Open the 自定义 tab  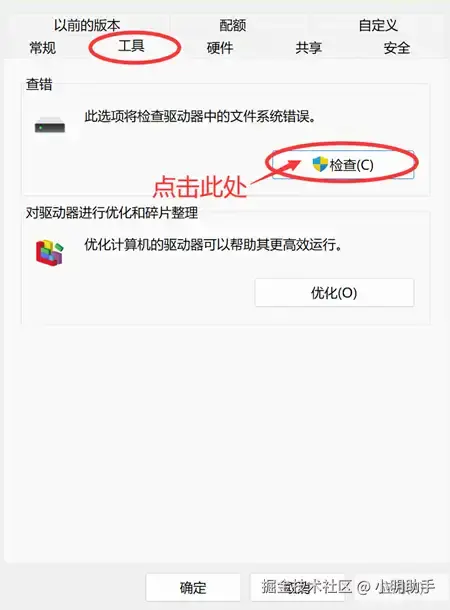pos(378,25)
